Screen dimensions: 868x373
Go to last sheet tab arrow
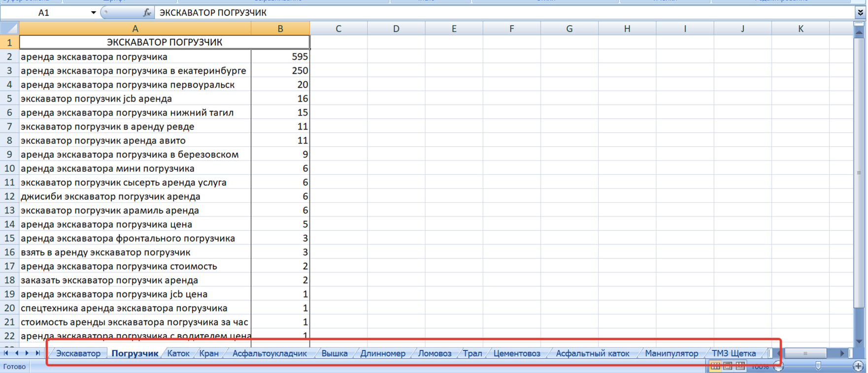tap(38, 353)
